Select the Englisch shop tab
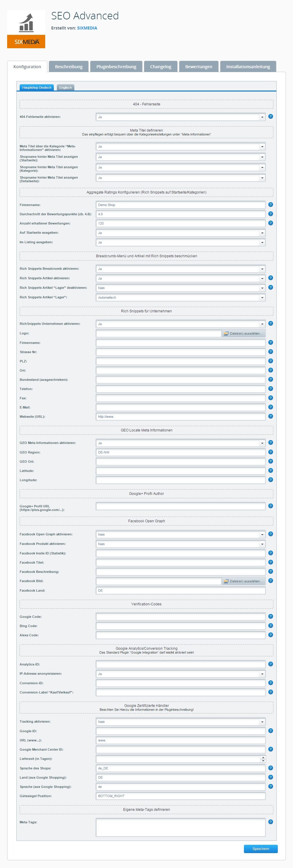Image resolution: width=293 pixels, height=868 pixels. coord(65,88)
